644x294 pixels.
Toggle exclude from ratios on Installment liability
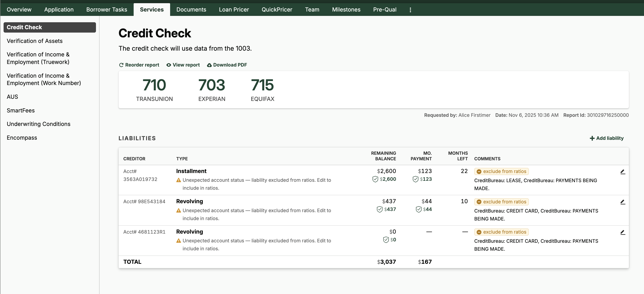point(501,172)
